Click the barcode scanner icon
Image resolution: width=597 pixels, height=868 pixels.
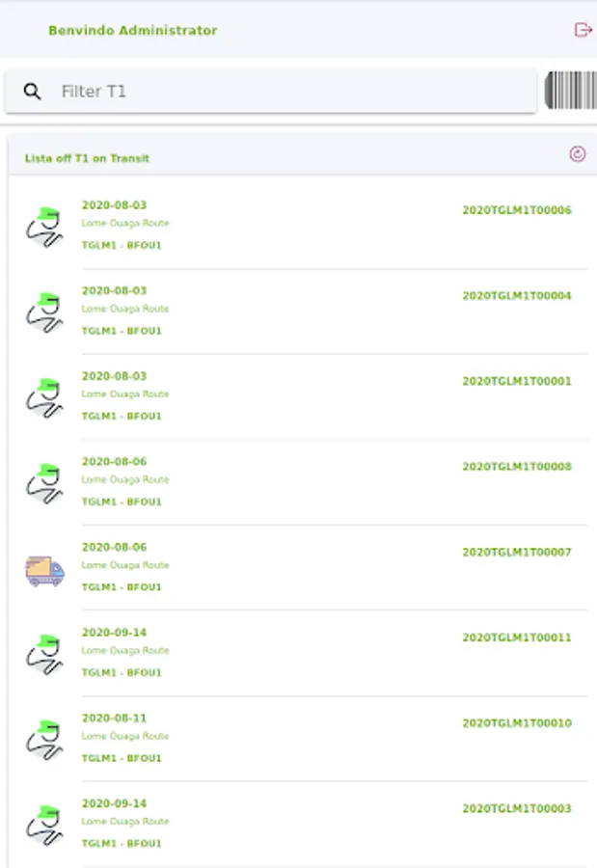point(570,91)
